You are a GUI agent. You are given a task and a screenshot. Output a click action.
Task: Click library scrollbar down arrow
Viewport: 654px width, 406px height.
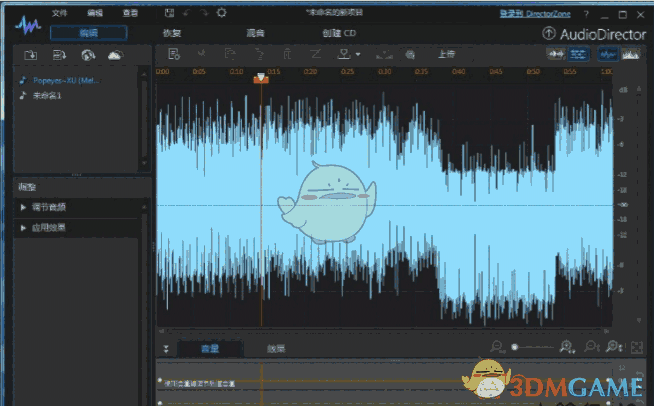tap(144, 163)
